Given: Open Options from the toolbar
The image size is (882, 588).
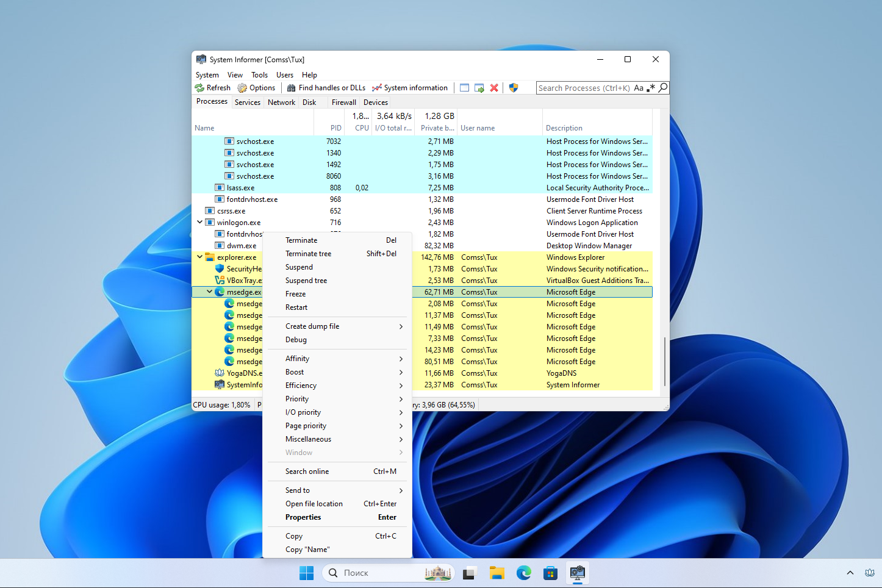Looking at the screenshot, I should pos(256,88).
